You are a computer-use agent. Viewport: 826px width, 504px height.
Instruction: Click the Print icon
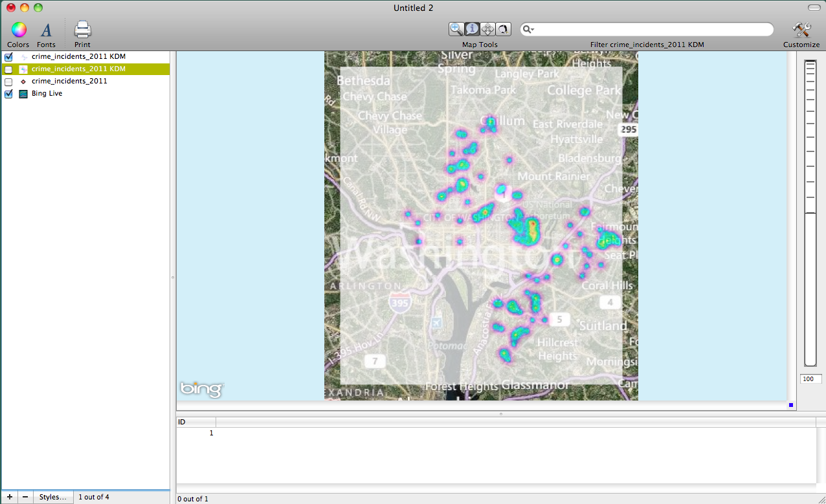click(x=82, y=30)
